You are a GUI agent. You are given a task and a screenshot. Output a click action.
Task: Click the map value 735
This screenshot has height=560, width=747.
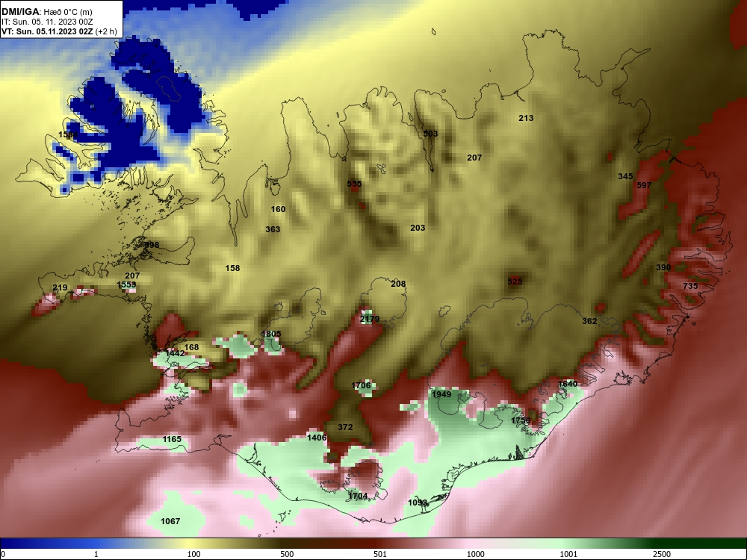click(x=690, y=286)
